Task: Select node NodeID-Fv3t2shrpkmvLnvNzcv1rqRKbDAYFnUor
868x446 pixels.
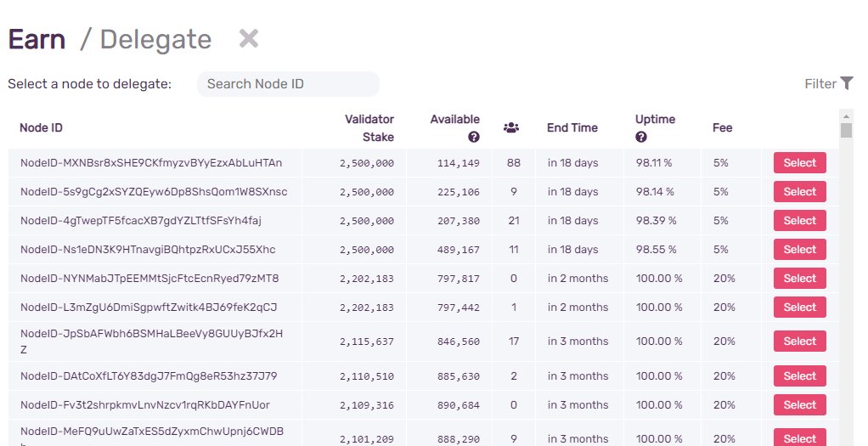Action: coord(799,405)
